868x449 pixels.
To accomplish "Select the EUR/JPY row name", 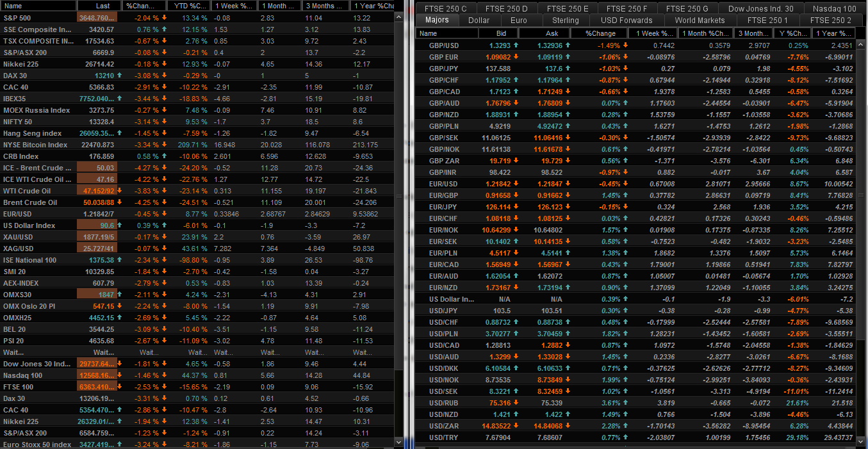I will point(443,207).
